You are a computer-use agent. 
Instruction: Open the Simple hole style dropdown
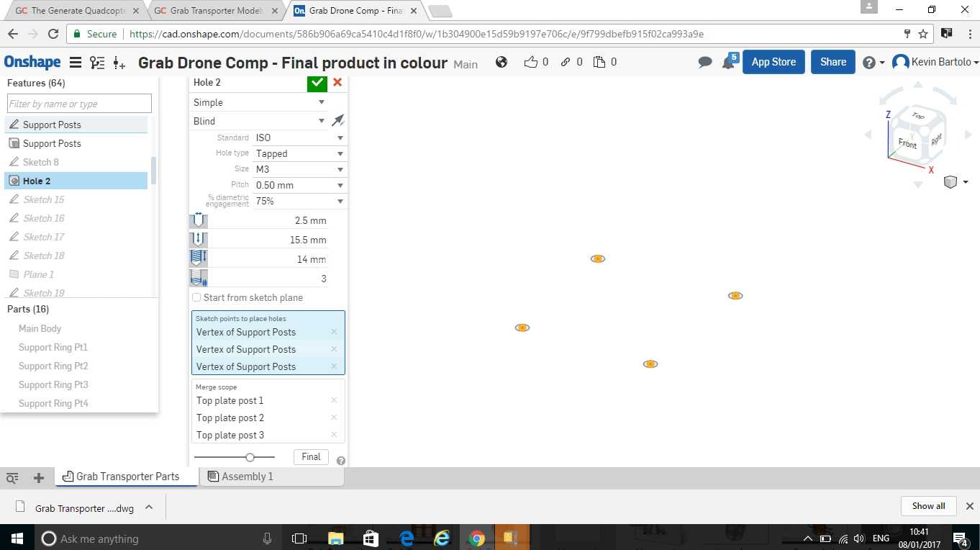259,102
